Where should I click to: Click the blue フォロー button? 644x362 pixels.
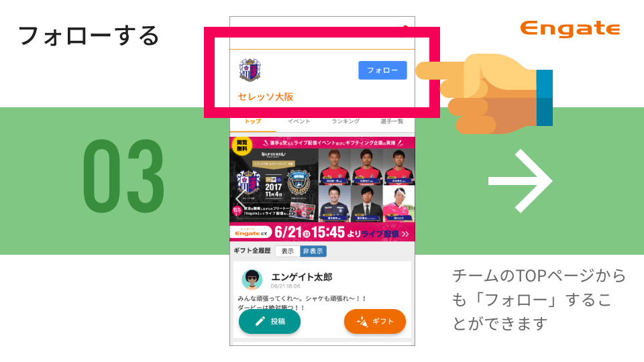click(x=382, y=70)
